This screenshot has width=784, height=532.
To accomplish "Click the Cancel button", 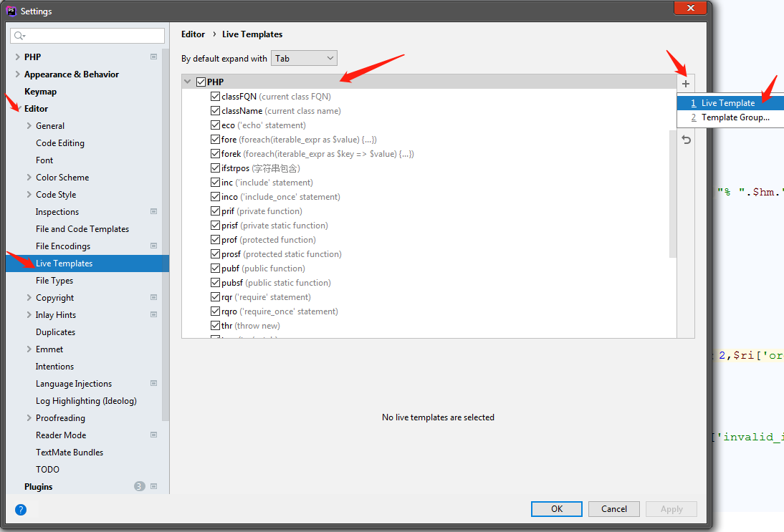I will point(614,508).
